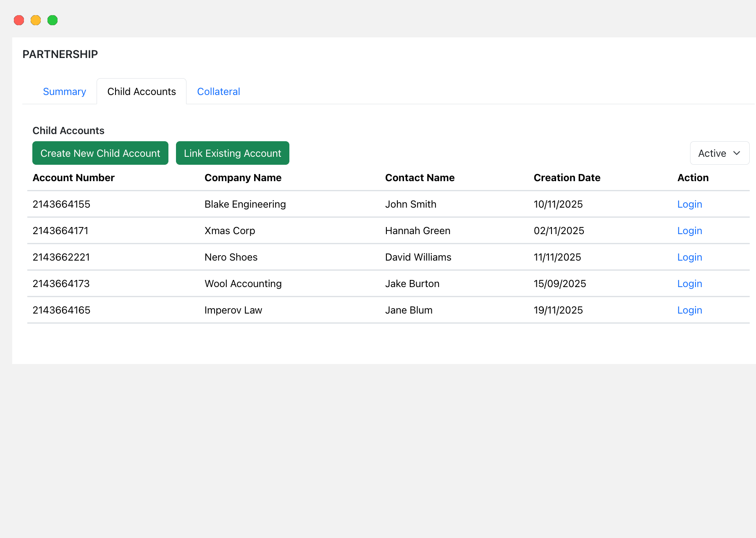Click the Company Name column header
Screen dimensions: 756x538
tap(243, 178)
